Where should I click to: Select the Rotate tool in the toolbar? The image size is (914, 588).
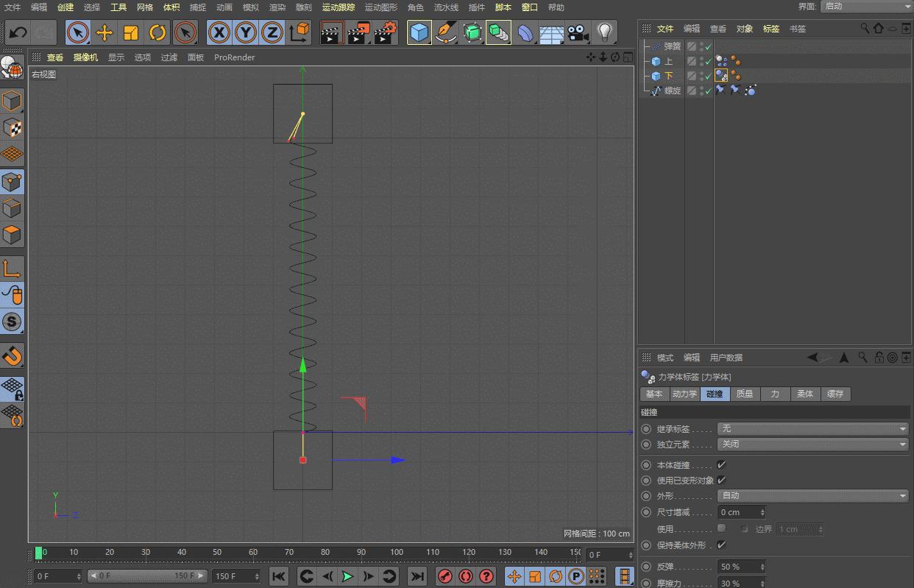tap(158, 33)
